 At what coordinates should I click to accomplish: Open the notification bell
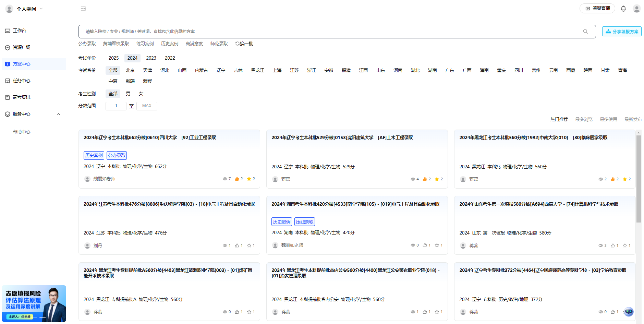(623, 9)
